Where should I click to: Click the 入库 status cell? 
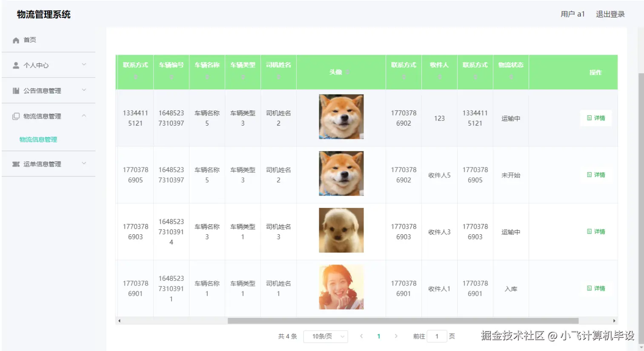pos(511,289)
